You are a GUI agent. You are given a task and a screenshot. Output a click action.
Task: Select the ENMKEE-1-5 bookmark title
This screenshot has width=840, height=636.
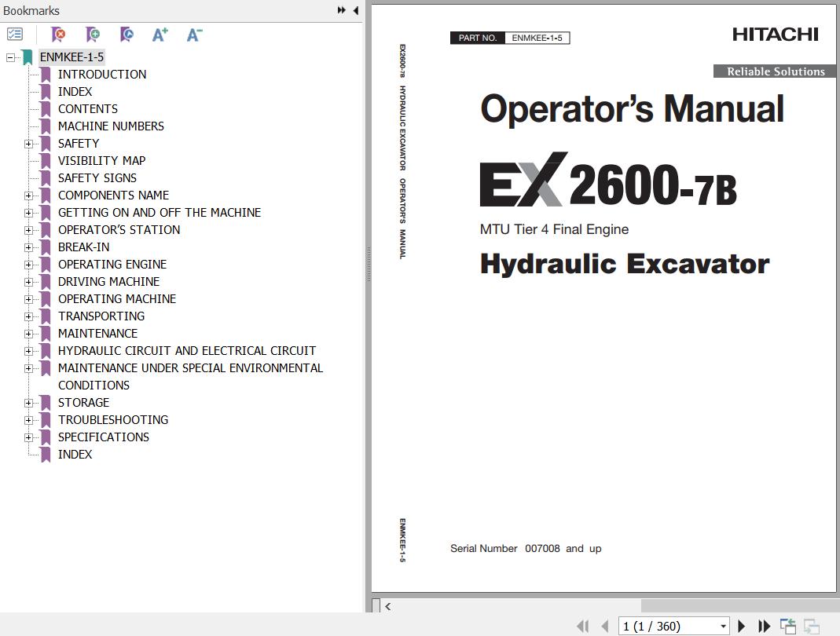pos(72,57)
